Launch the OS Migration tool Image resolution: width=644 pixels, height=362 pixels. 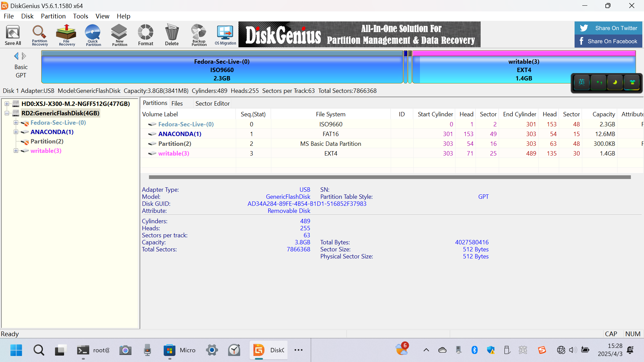(x=225, y=35)
